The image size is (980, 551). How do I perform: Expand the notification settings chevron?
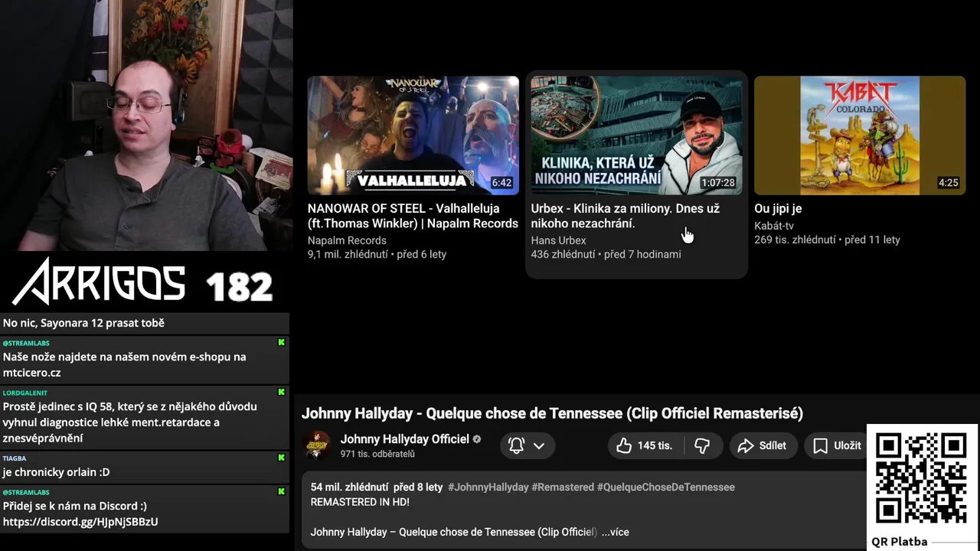click(539, 445)
